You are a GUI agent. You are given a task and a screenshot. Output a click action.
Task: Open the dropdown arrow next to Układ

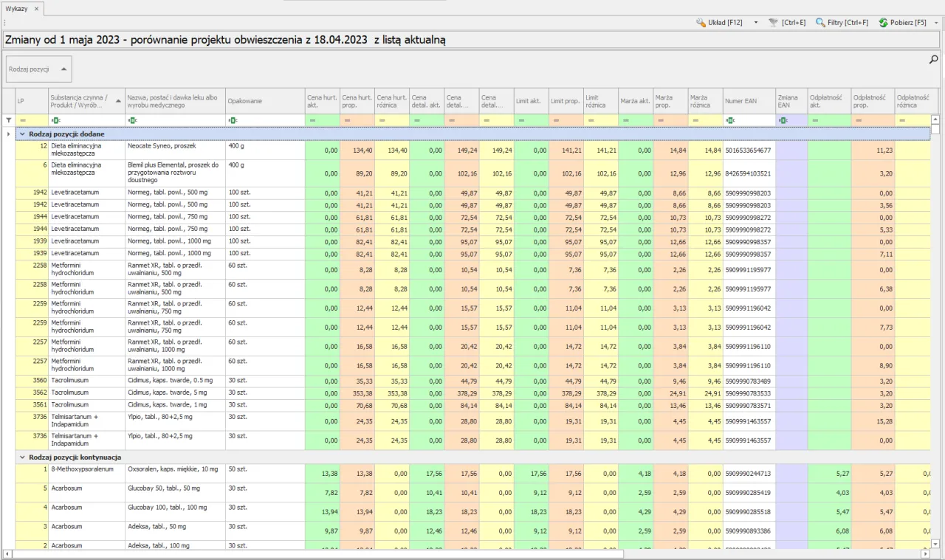[x=756, y=23]
